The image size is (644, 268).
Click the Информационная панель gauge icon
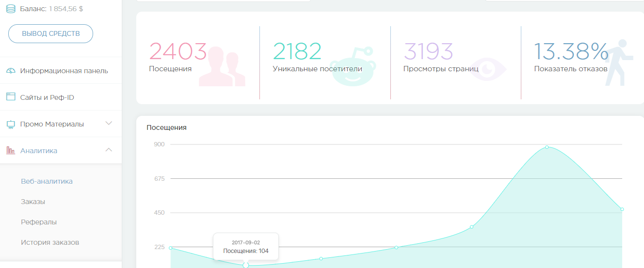[11, 71]
